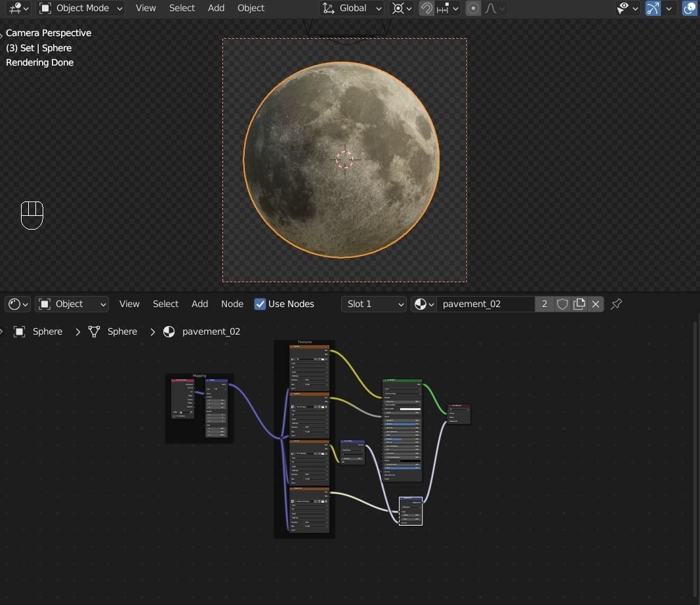
Task: Open the Global transform orientation dropdown
Action: pos(352,8)
